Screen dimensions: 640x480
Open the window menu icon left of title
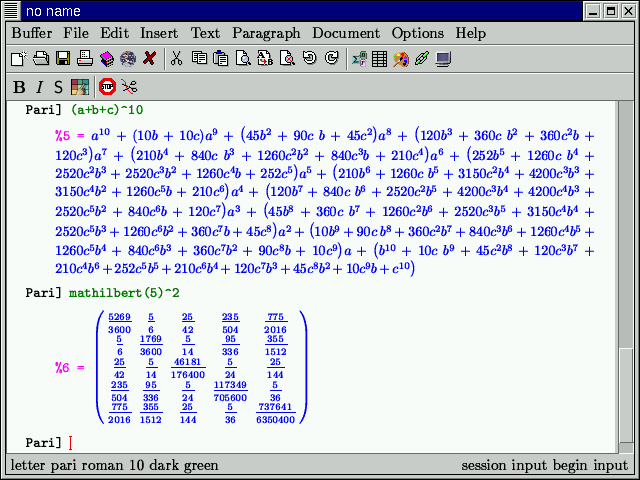[11, 11]
